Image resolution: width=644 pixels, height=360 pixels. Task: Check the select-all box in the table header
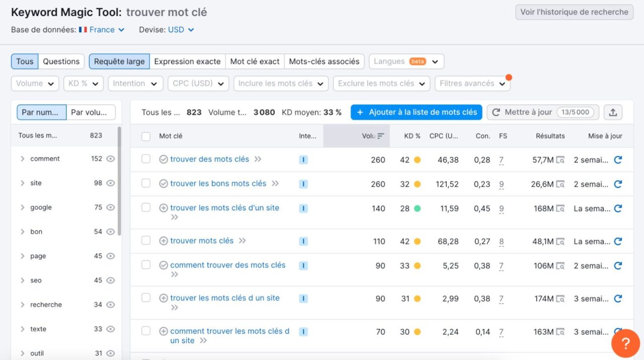click(x=146, y=136)
